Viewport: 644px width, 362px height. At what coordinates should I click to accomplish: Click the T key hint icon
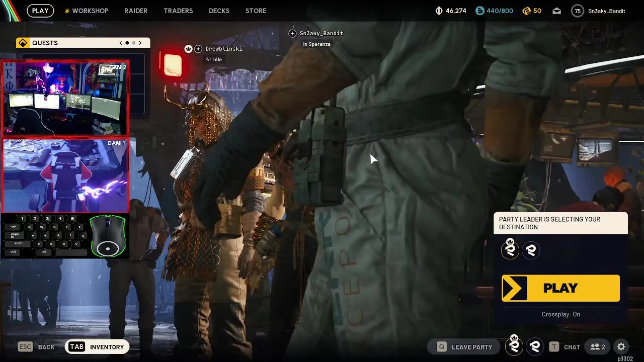[x=554, y=347]
